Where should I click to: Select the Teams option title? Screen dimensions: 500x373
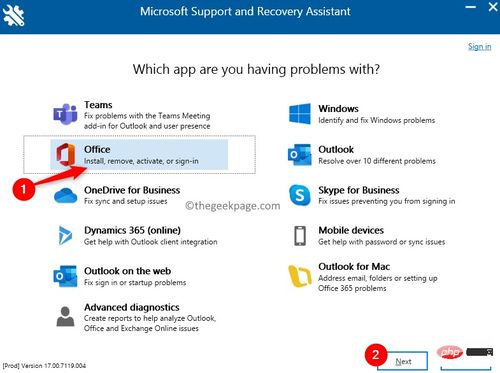pos(98,105)
